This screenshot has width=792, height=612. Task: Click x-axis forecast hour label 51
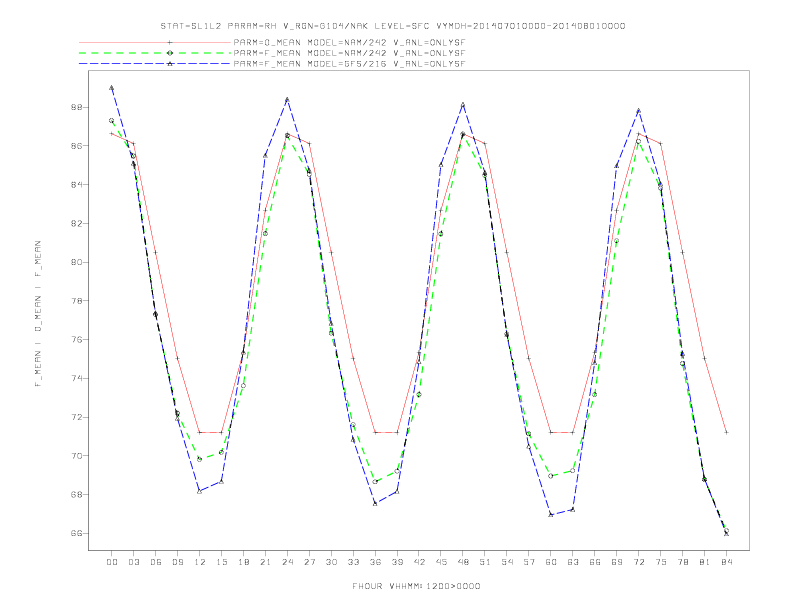[485, 562]
